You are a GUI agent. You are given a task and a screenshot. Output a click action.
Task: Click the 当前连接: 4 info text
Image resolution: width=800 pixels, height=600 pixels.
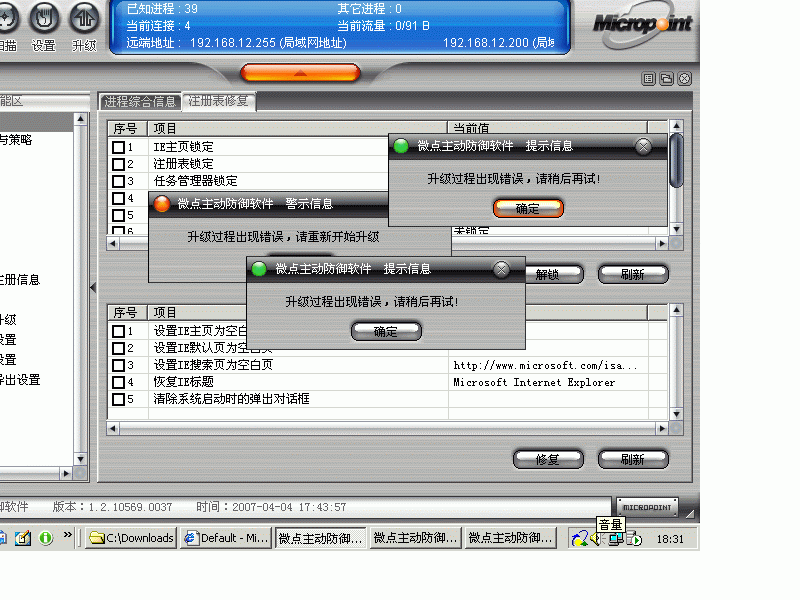tap(158, 26)
